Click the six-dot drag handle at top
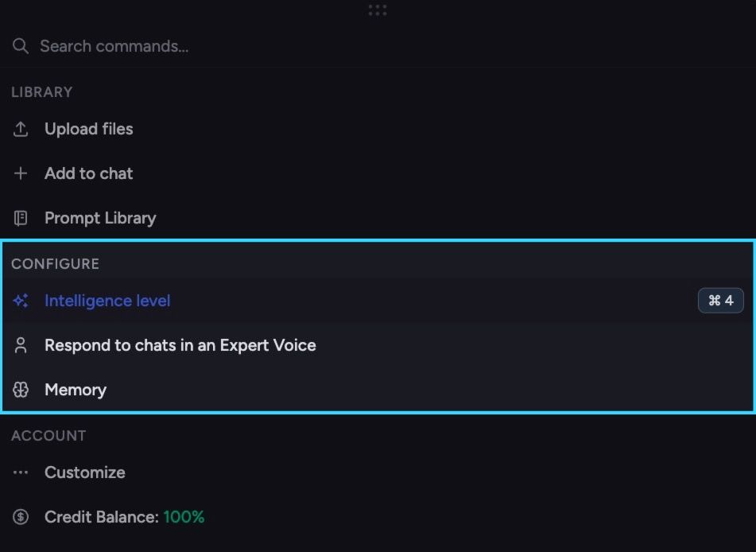The image size is (756, 552). point(378,10)
